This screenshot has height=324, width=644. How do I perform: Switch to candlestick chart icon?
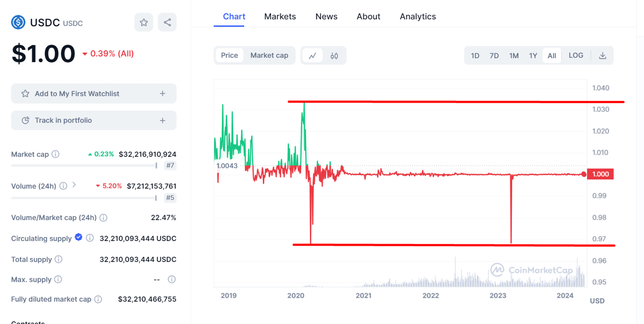click(x=334, y=55)
